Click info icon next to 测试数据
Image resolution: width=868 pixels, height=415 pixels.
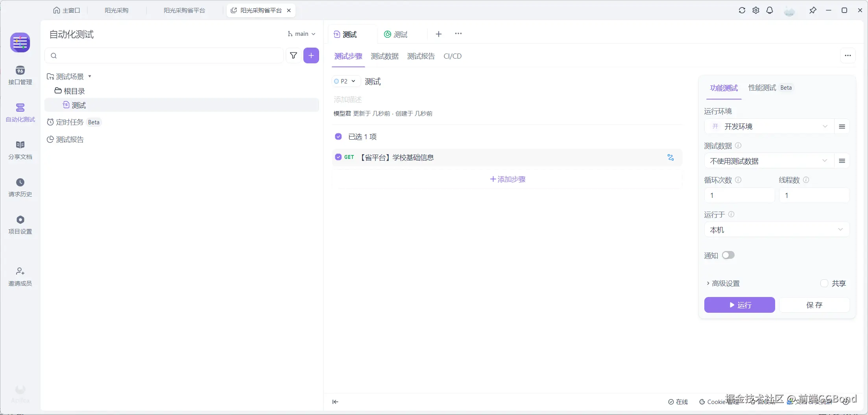click(x=738, y=146)
